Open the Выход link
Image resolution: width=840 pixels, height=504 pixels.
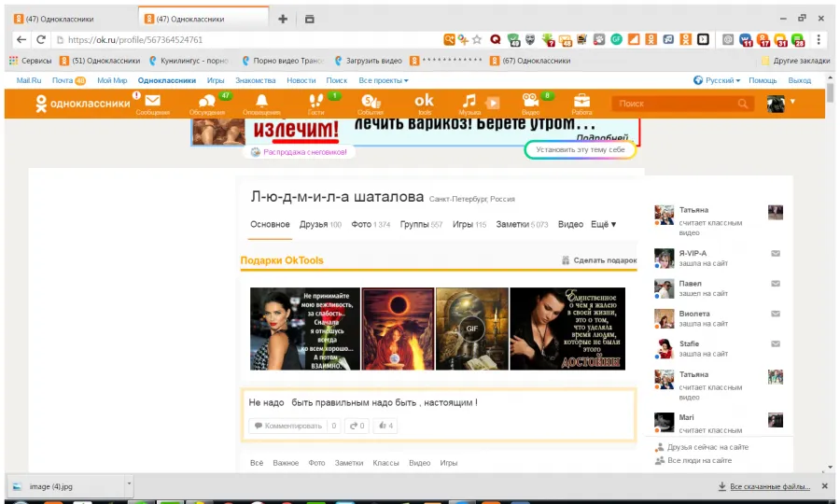tap(799, 80)
